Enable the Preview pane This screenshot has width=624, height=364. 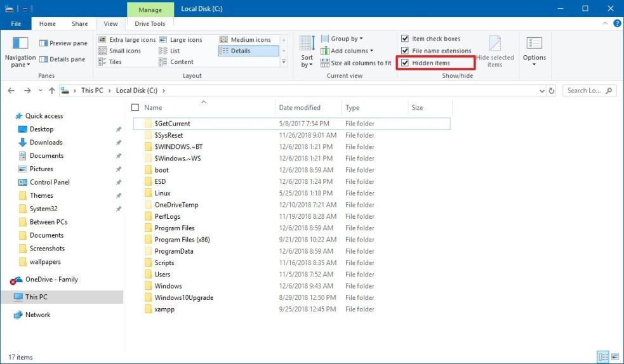[x=63, y=43]
